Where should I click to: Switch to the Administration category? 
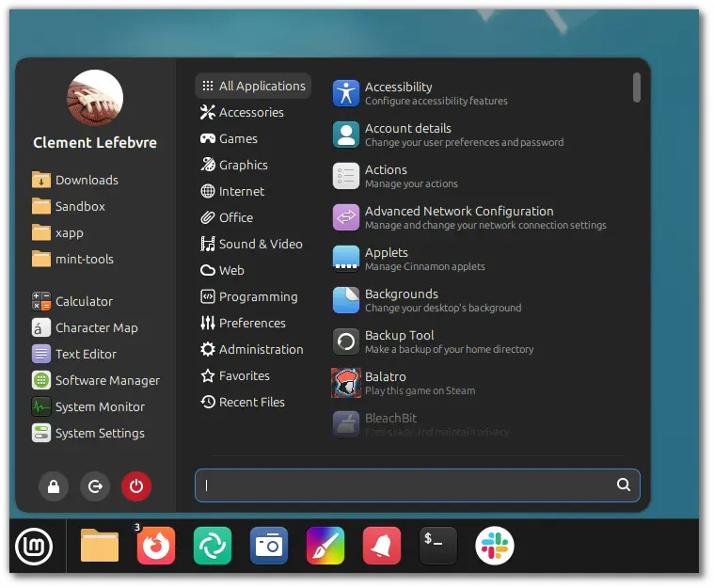(x=261, y=349)
